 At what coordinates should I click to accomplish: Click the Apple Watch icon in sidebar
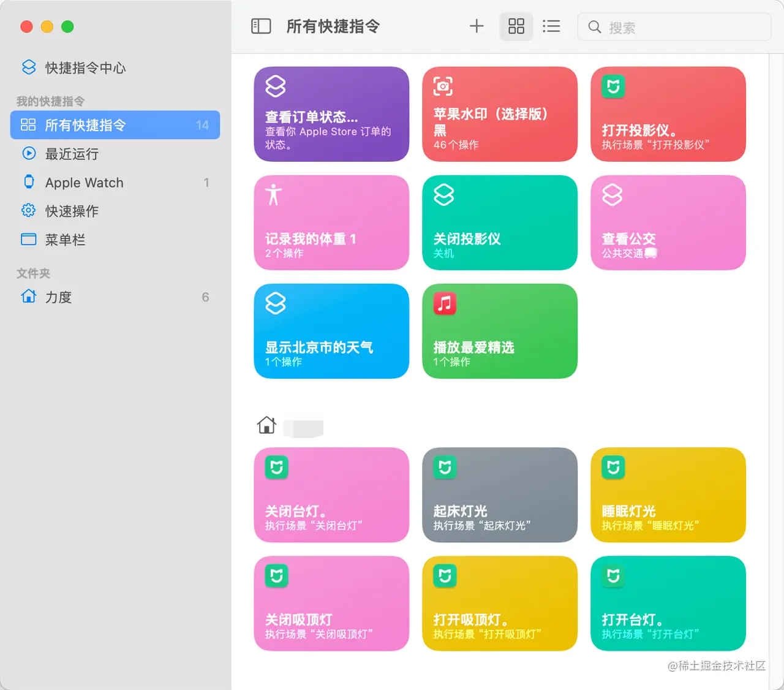[x=29, y=181]
